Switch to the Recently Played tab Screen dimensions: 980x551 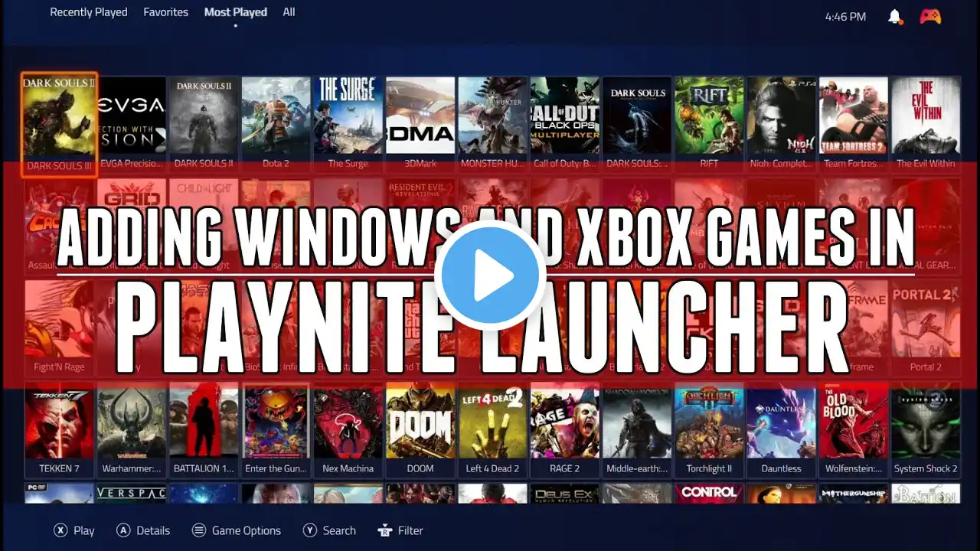coord(89,12)
